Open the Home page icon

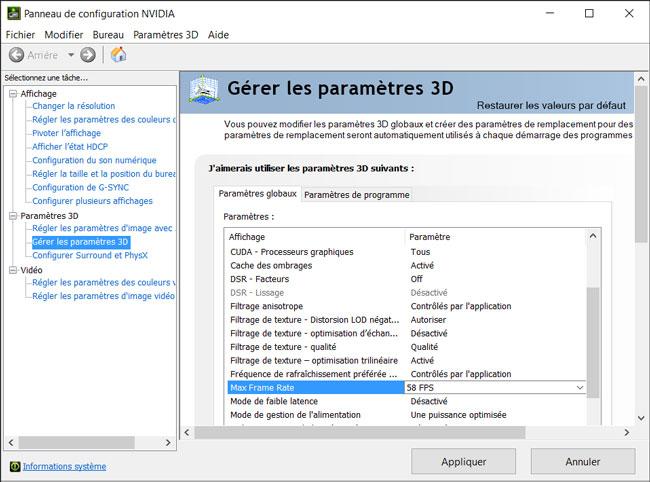(118, 54)
